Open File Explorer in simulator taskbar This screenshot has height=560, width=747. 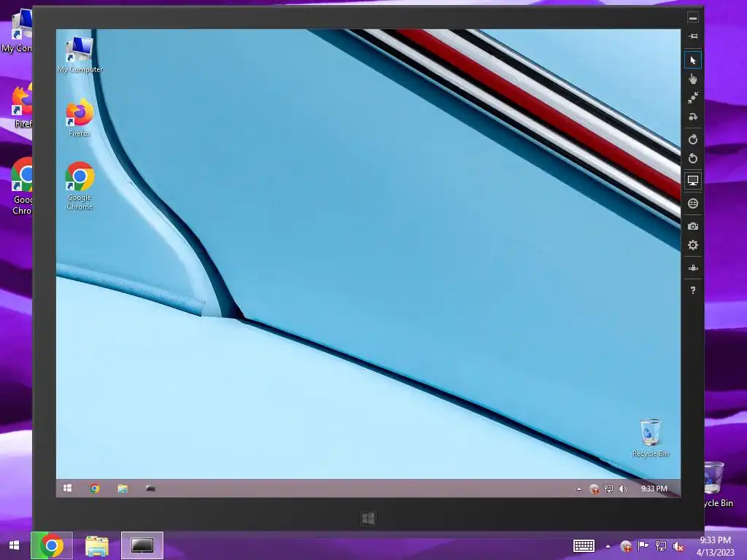(x=123, y=489)
